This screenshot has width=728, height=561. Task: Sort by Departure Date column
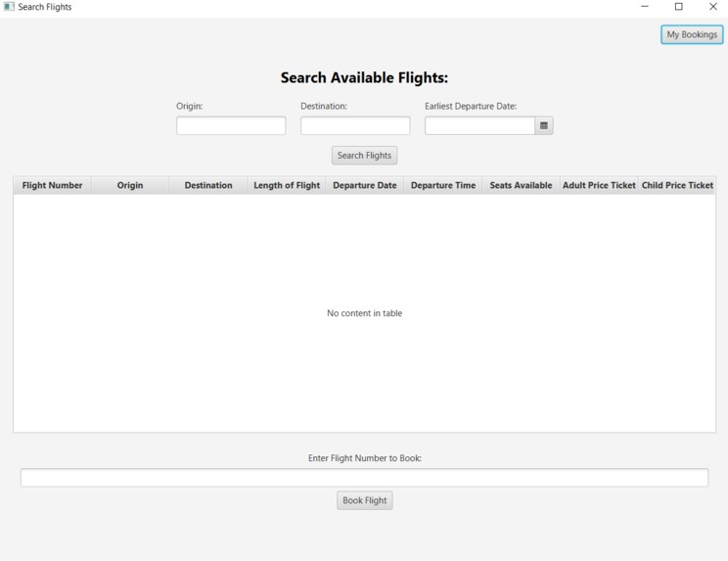click(x=365, y=185)
